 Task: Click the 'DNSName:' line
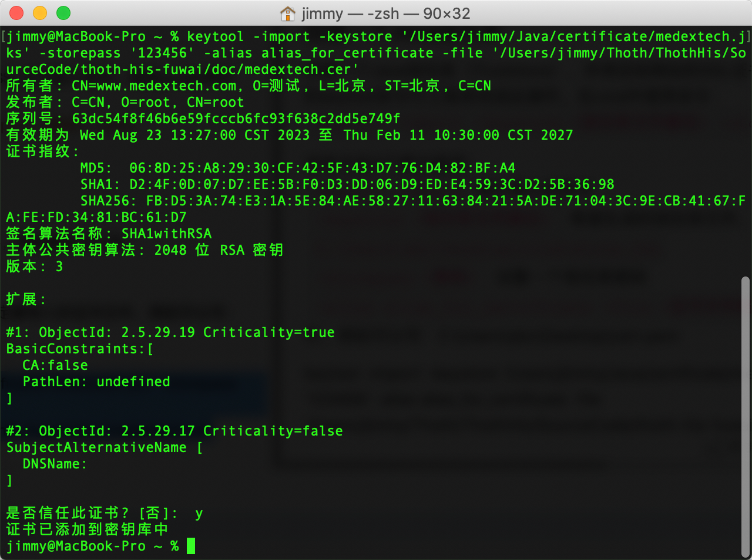pos(55,464)
